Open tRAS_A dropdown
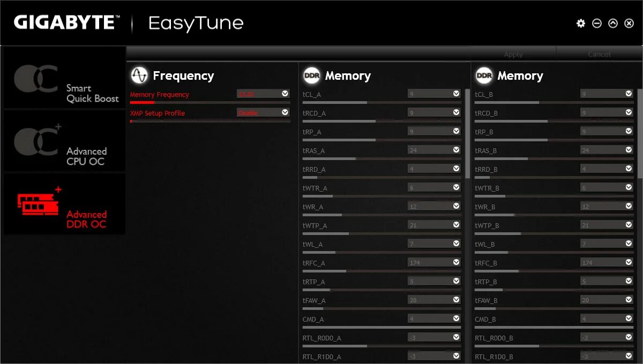The image size is (643, 364). (x=434, y=150)
